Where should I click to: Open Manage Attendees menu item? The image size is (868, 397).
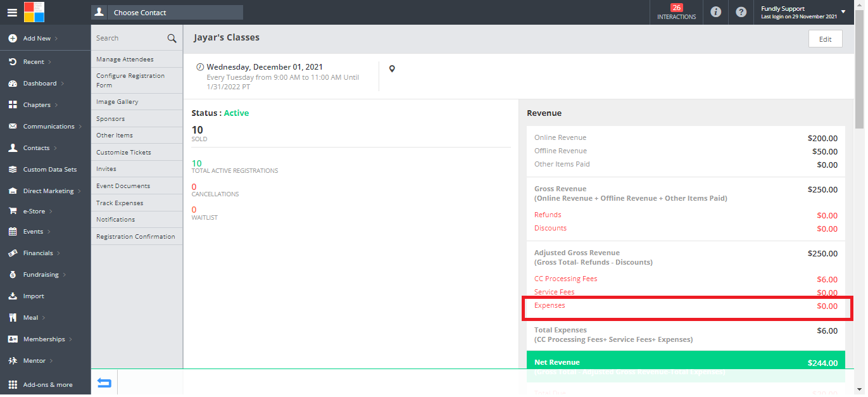(x=137, y=60)
